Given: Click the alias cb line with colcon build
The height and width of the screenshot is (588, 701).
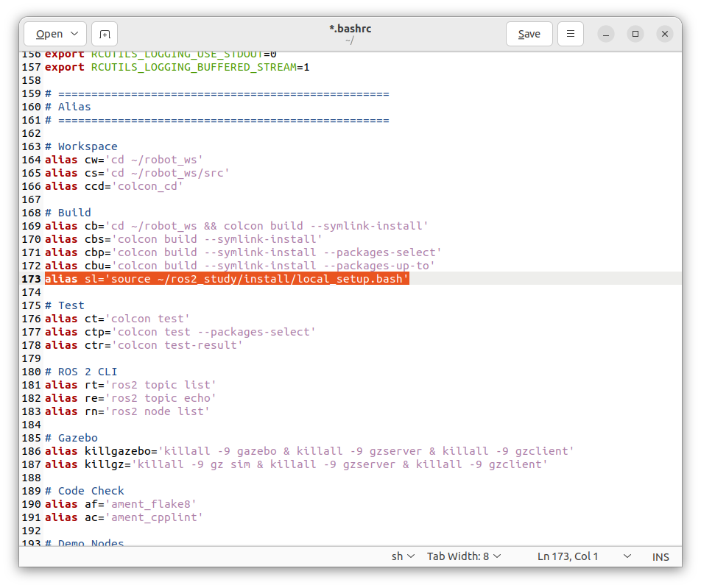Looking at the screenshot, I should pos(236,226).
